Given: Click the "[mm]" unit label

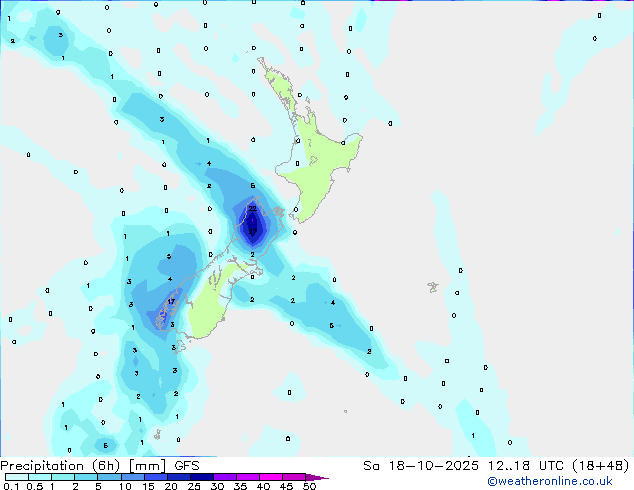Looking at the screenshot, I should [147, 466].
